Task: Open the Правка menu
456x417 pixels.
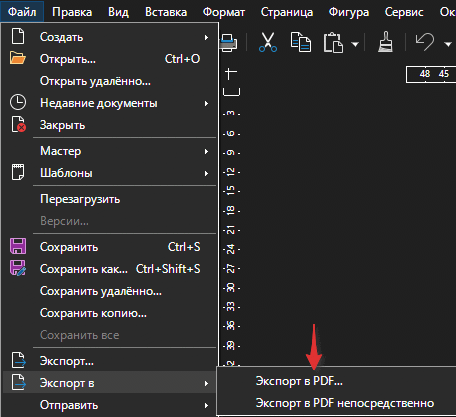Action: (x=72, y=12)
